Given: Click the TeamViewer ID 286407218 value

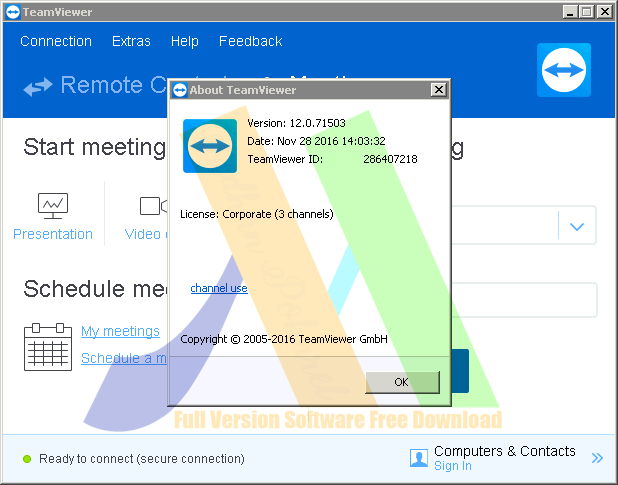Looking at the screenshot, I should tap(390, 159).
